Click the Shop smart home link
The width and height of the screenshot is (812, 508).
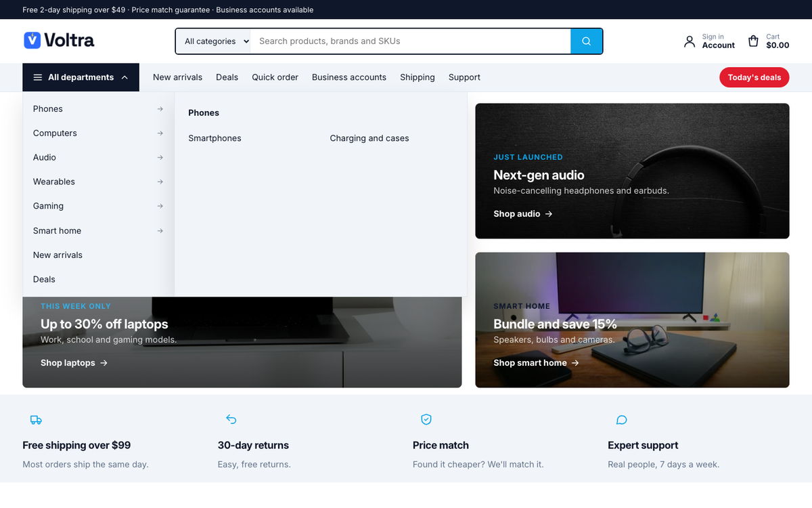tap(537, 363)
